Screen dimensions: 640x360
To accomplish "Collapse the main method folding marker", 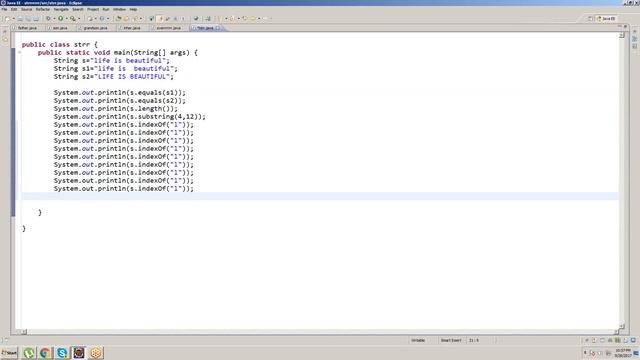I will (x=19, y=53).
